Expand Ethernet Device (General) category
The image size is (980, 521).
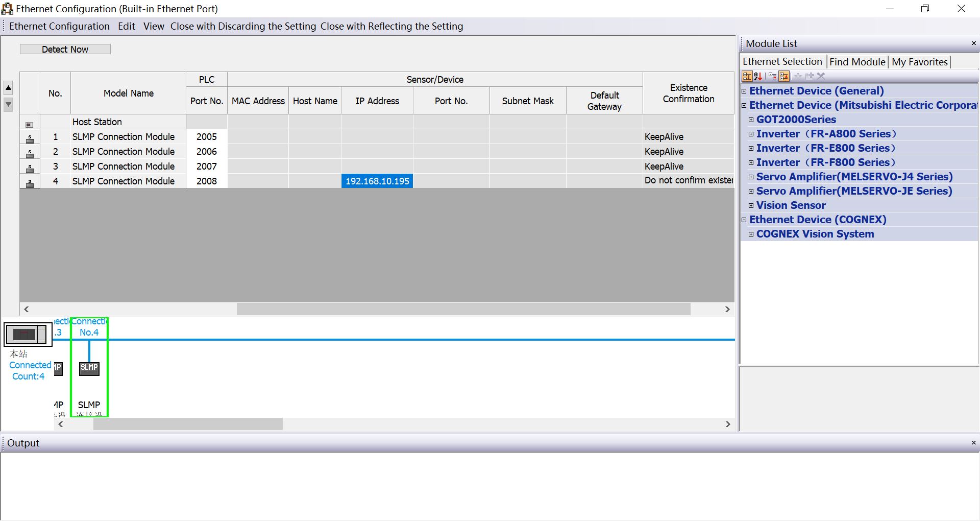pos(744,91)
